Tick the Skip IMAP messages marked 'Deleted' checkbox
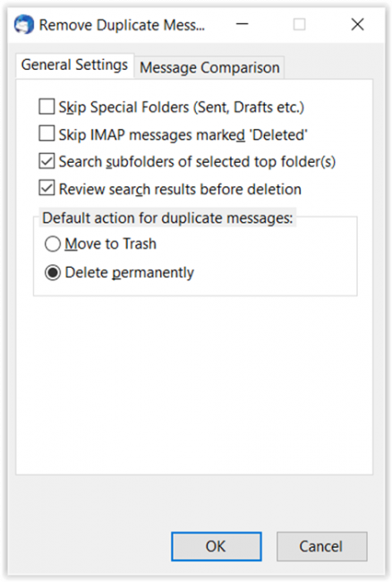 47,133
